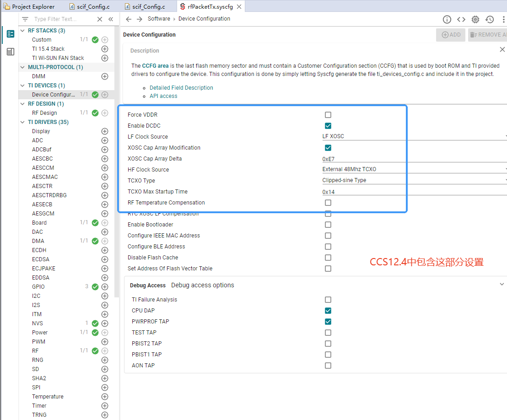The image size is (507, 420).
Task: Collapse the TI DRIVERS group
Action: (x=22, y=122)
